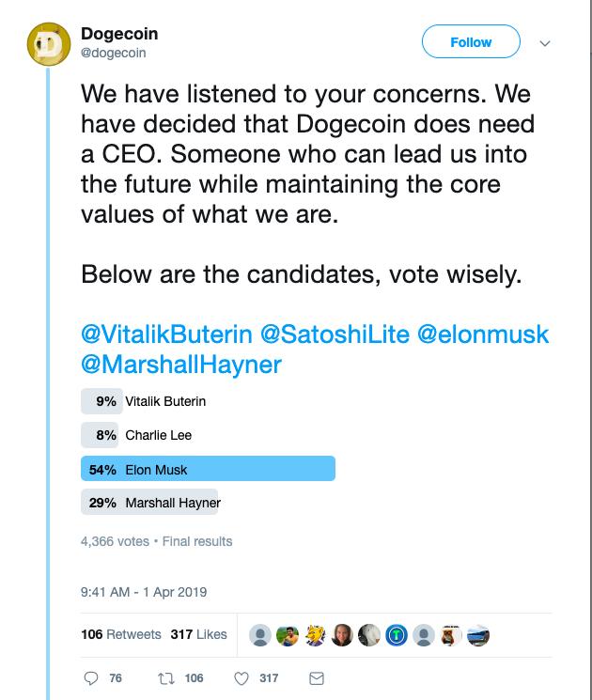Click the Elon Musk 54% poll bar

pyautogui.click(x=208, y=469)
